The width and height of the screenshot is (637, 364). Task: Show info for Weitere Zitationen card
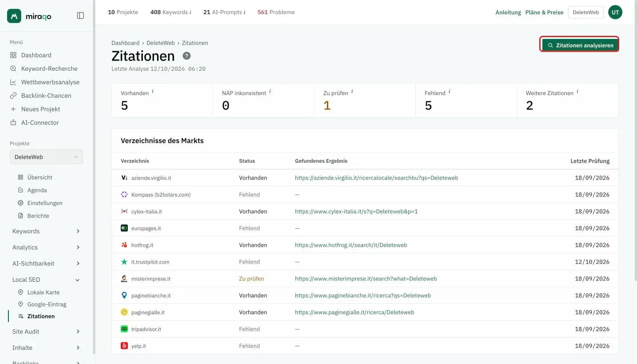(577, 91)
